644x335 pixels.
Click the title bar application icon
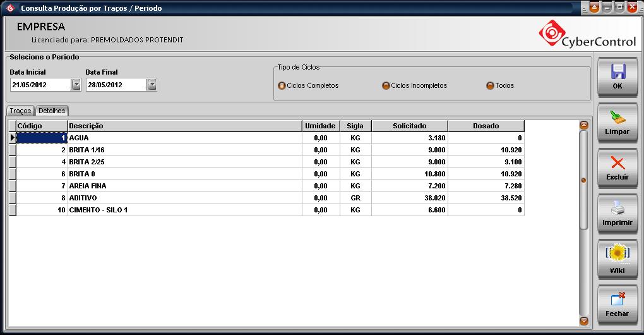click(x=10, y=8)
